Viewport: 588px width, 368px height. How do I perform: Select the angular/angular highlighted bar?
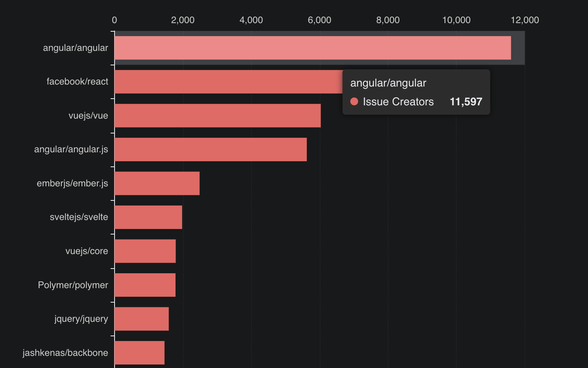pos(309,48)
